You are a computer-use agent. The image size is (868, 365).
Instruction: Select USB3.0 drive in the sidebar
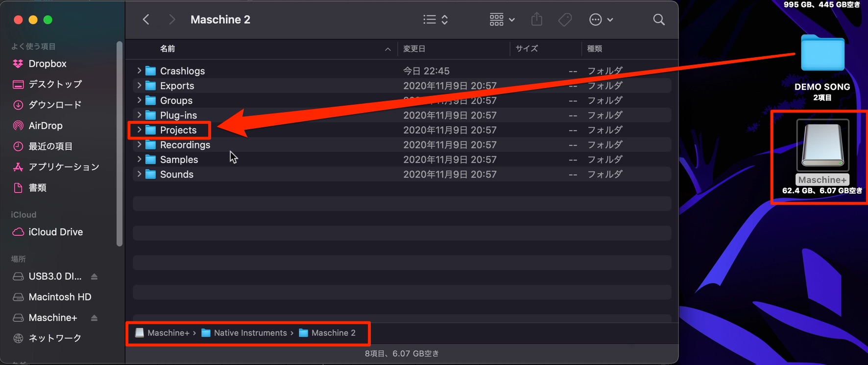tap(47, 276)
